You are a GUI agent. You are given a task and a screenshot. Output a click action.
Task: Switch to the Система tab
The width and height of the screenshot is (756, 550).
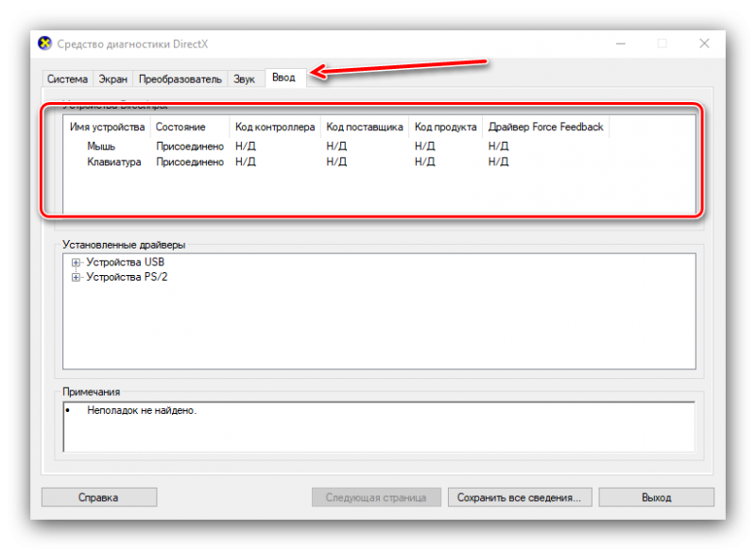(x=67, y=79)
